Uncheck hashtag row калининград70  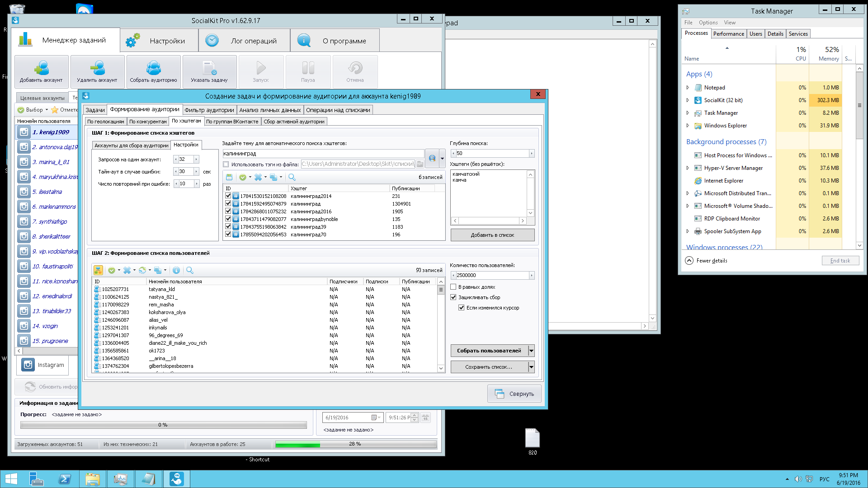228,235
